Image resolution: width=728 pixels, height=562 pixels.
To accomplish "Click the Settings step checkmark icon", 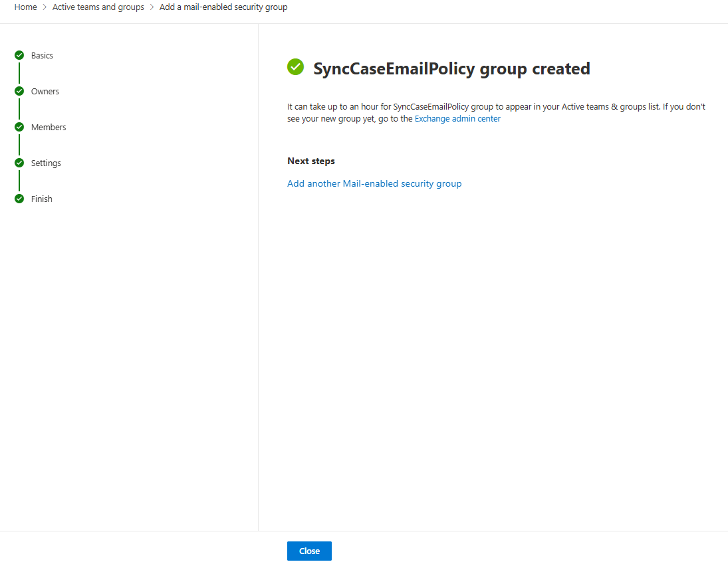I will pyautogui.click(x=19, y=163).
